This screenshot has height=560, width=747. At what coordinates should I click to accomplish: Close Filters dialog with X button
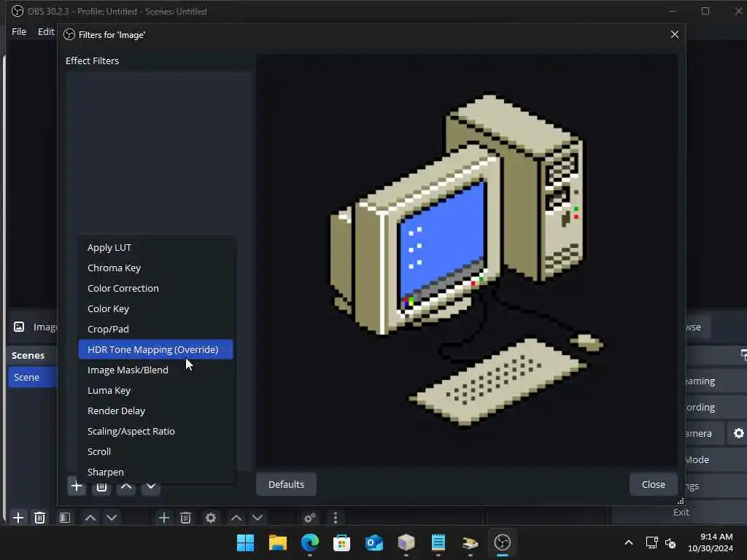point(675,34)
